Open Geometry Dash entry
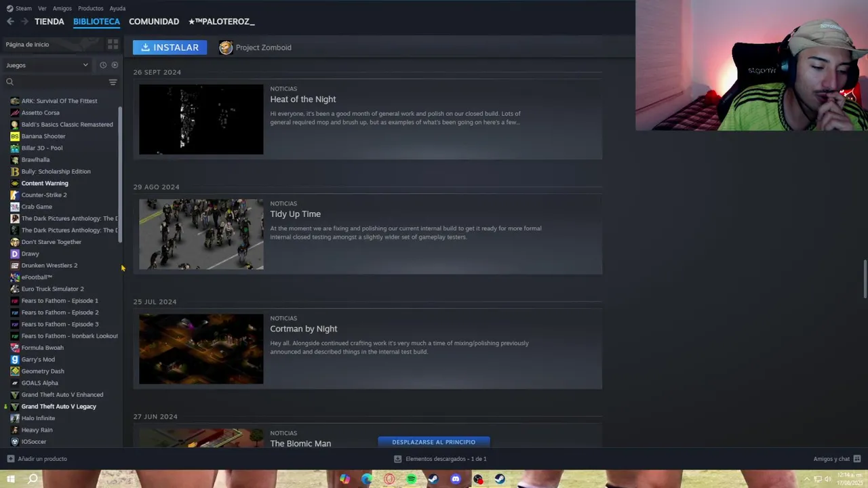The height and width of the screenshot is (488, 868). pos(43,371)
